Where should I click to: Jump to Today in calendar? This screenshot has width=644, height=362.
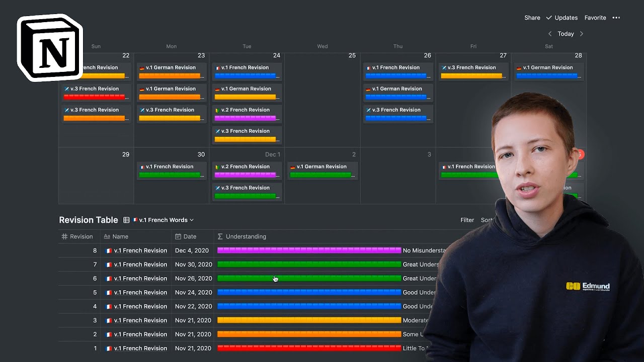pos(566,34)
